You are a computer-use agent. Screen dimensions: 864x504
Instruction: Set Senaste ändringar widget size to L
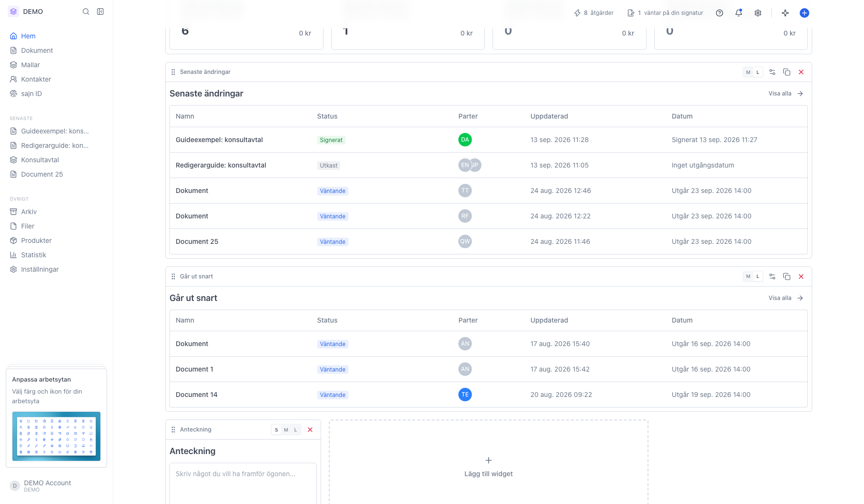[758, 72]
